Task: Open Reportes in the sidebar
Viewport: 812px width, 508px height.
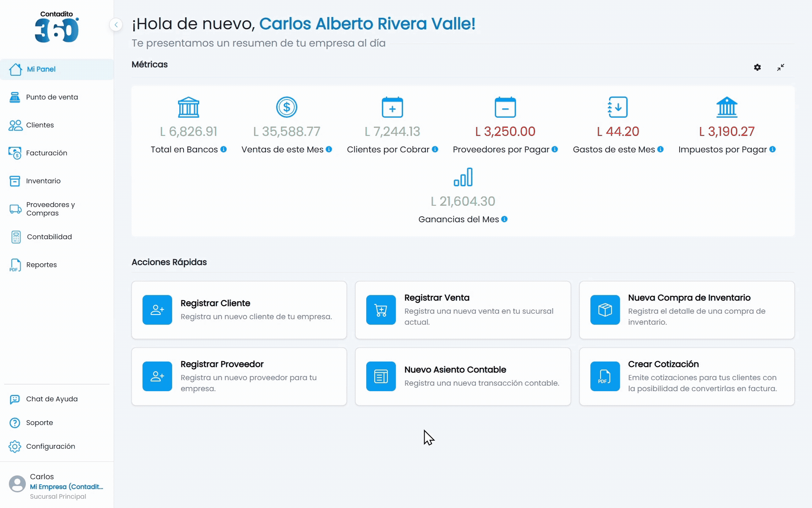Action: [x=57, y=265]
